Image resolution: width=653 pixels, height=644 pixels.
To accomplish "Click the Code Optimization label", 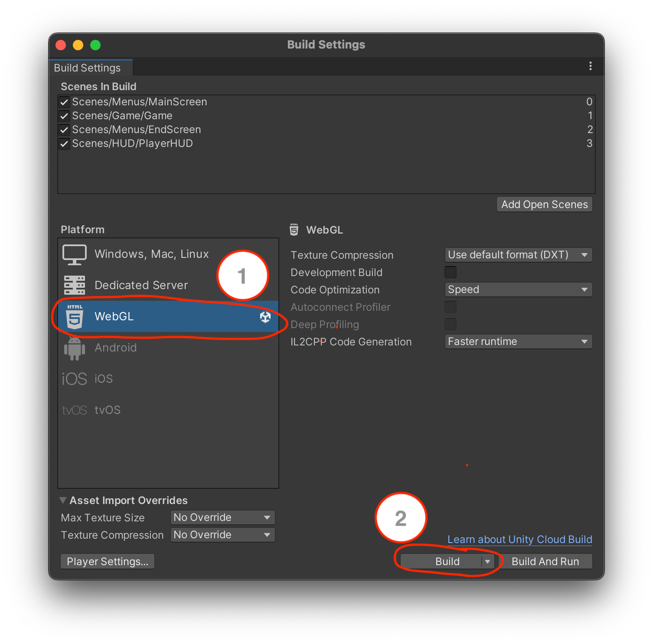I will click(x=335, y=290).
